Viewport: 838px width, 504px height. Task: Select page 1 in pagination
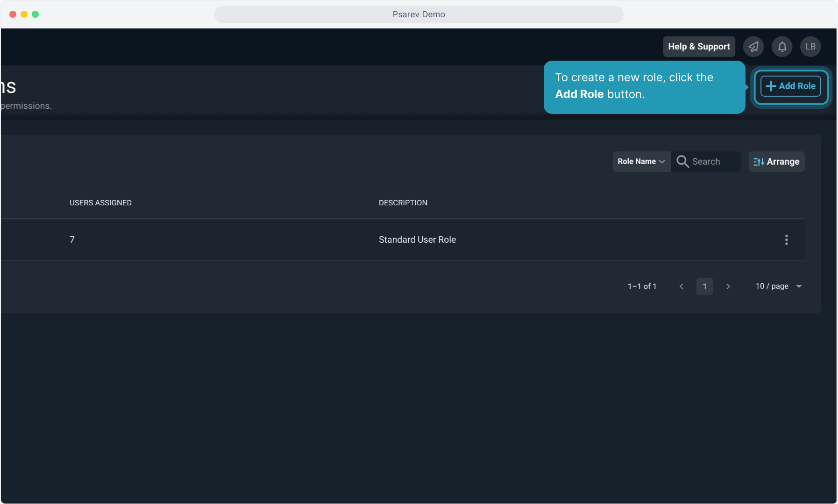pyautogui.click(x=704, y=287)
